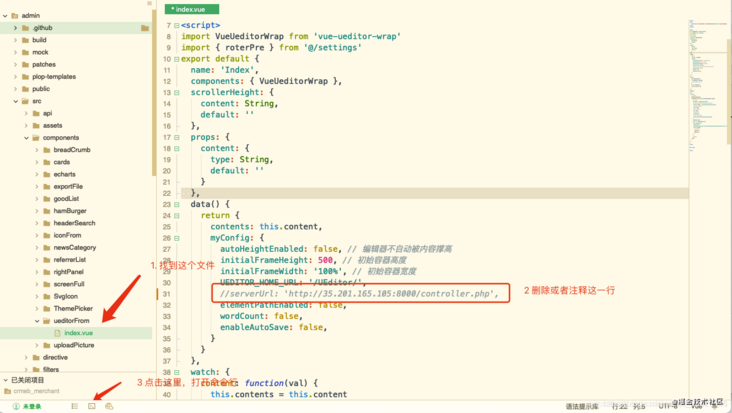Viewport: 732px width, 413px height.
Task: Click the UTF-8 encoding indicator
Action: click(x=668, y=406)
